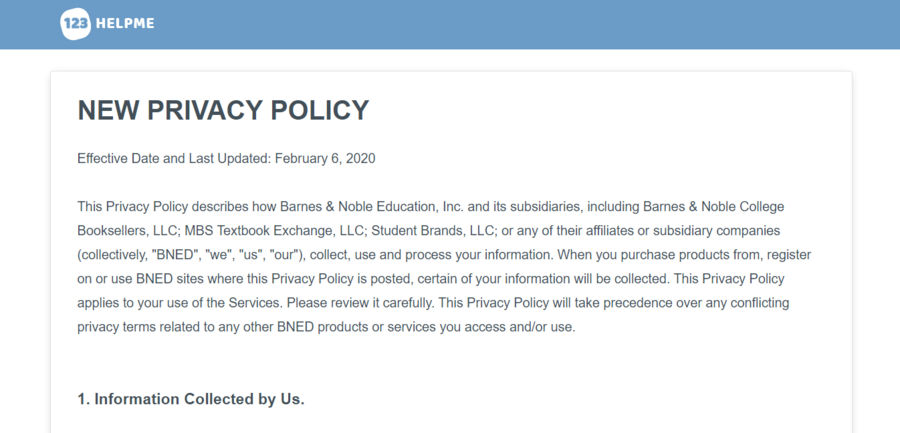
Task: Click the Please review it carefully sentence
Action: (360, 303)
